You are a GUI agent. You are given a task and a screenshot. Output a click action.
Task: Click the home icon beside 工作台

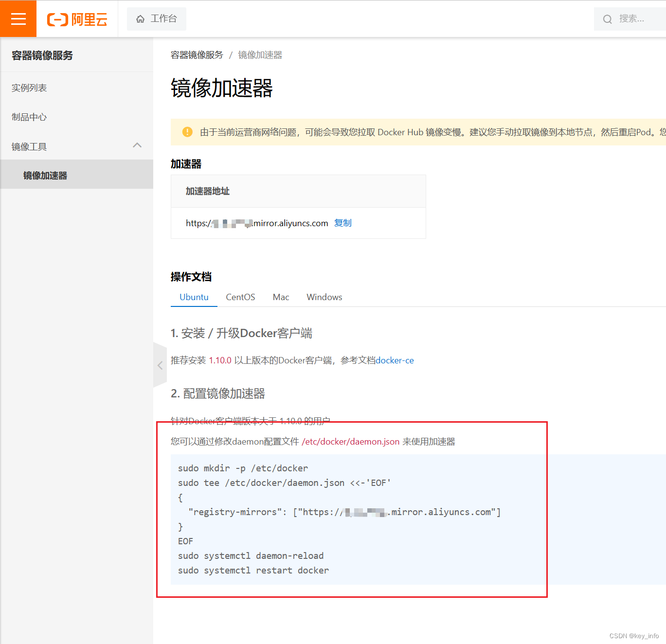coord(141,19)
